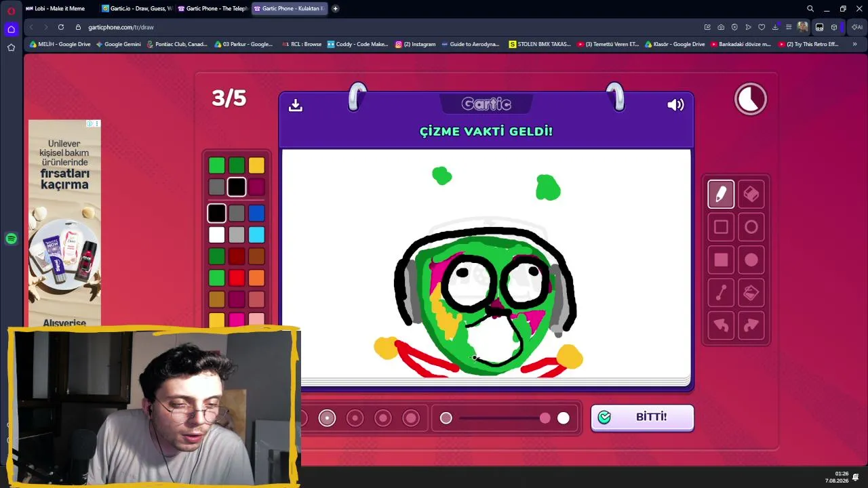
Task: Undo the last drawing stroke
Action: 721,325
